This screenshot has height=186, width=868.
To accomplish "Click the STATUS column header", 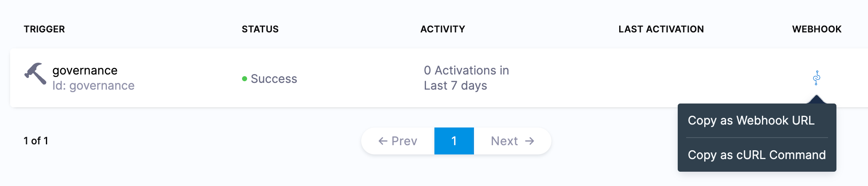I will pyautogui.click(x=260, y=29).
